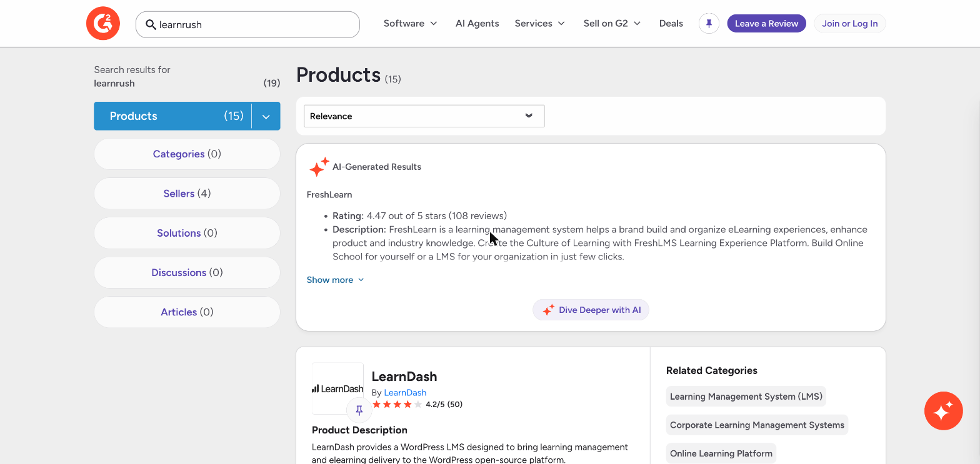
Task: Click Learning Management System (LMS) category tag
Action: pos(746,397)
